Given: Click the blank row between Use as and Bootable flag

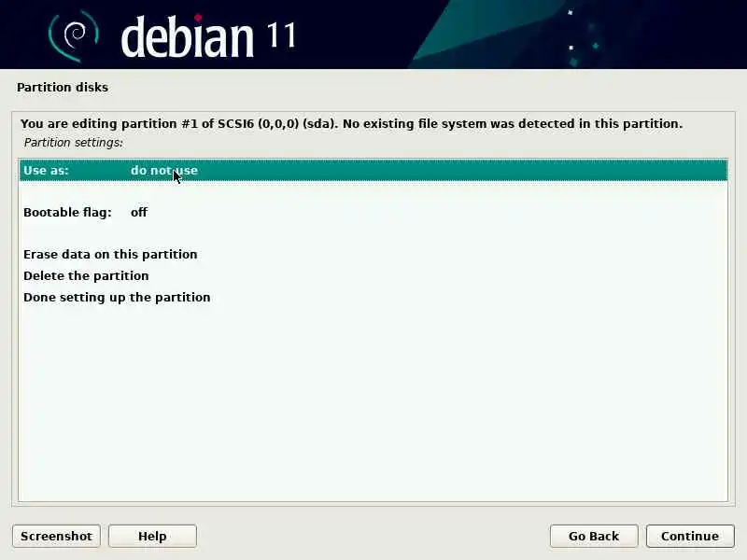Looking at the screenshot, I should point(373,191).
